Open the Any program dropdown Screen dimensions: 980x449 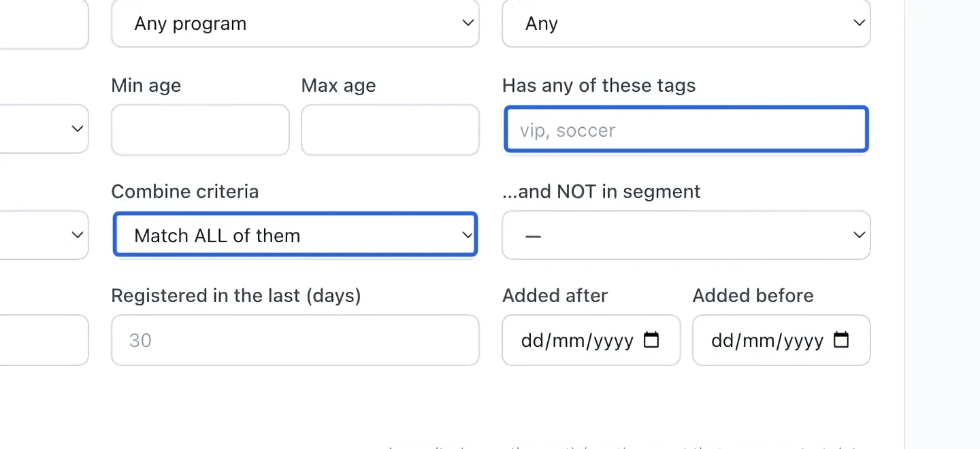coord(295,23)
